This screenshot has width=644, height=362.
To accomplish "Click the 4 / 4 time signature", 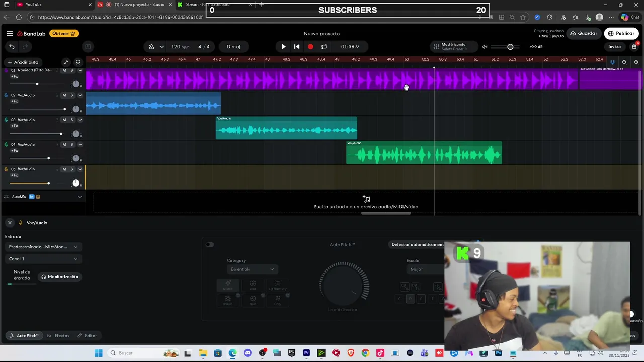I will [204, 47].
